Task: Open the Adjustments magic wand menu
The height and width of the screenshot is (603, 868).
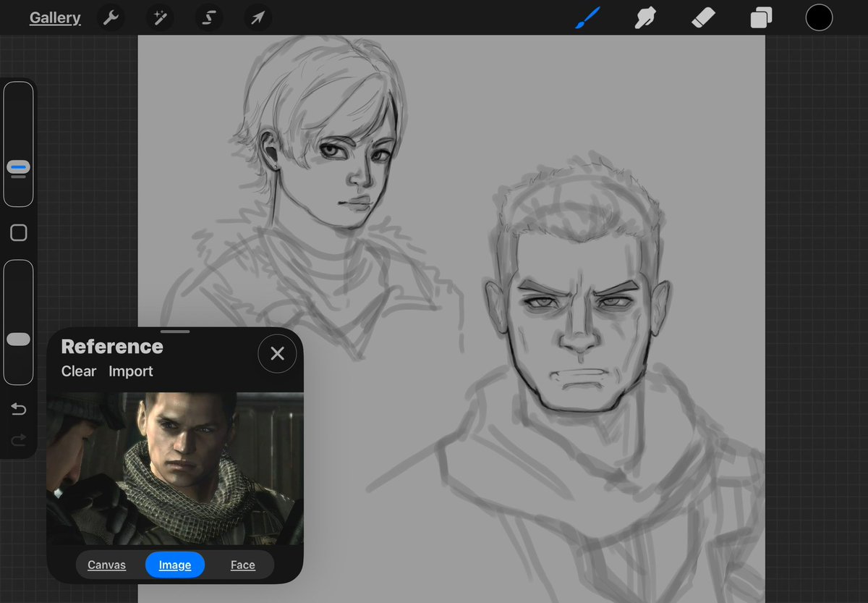Action: [160, 18]
